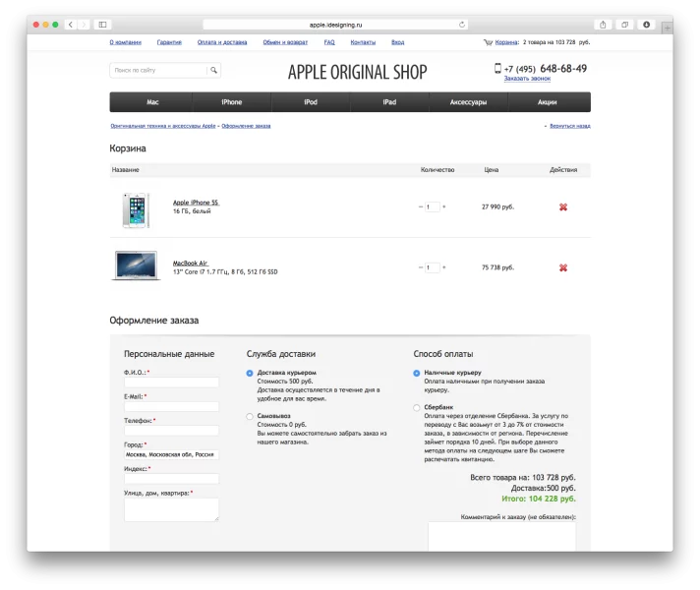The width and height of the screenshot is (700, 590).
Task: Click breadcrumb 'Оригинальная техника и аксессуары Apple'
Action: pos(163,126)
